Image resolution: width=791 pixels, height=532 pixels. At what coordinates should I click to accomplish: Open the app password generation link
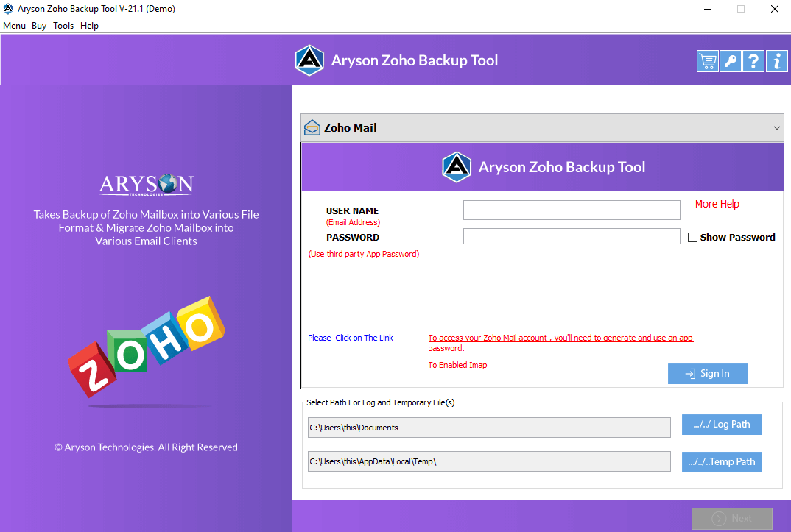point(560,343)
